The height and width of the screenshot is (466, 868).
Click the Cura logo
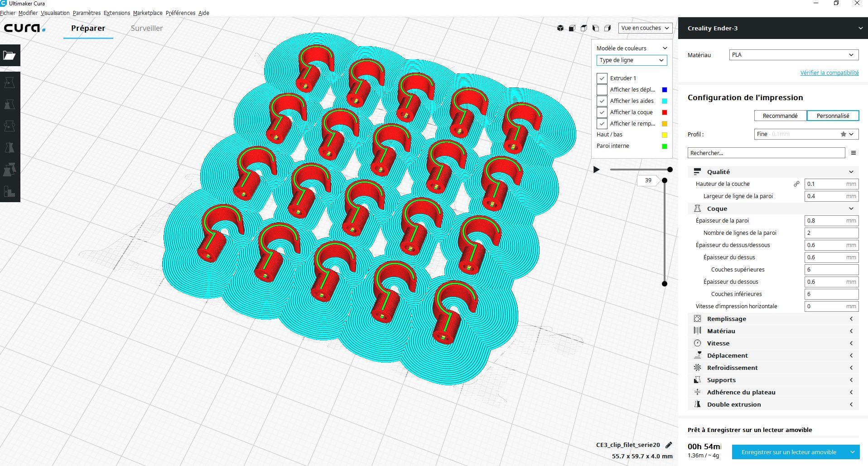(x=25, y=28)
